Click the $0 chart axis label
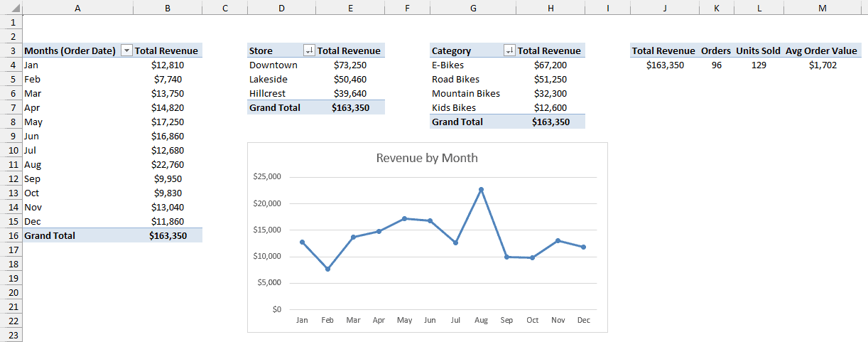Image resolution: width=868 pixels, height=342 pixels. 276,309
